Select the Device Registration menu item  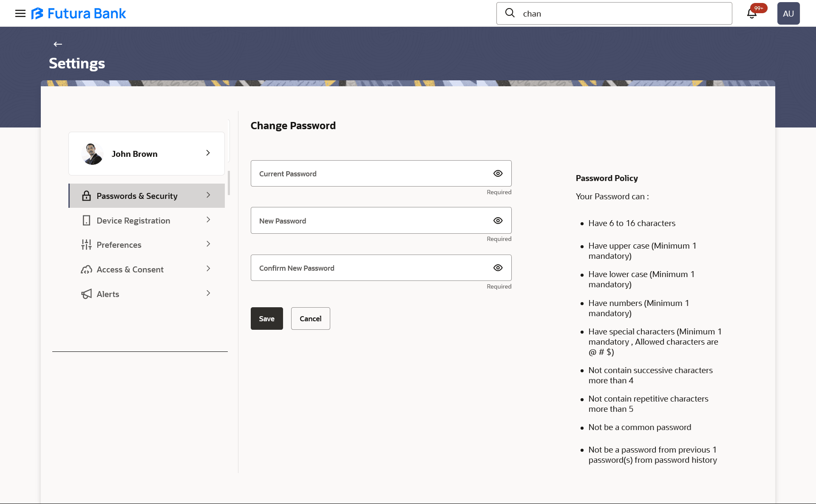(133, 221)
